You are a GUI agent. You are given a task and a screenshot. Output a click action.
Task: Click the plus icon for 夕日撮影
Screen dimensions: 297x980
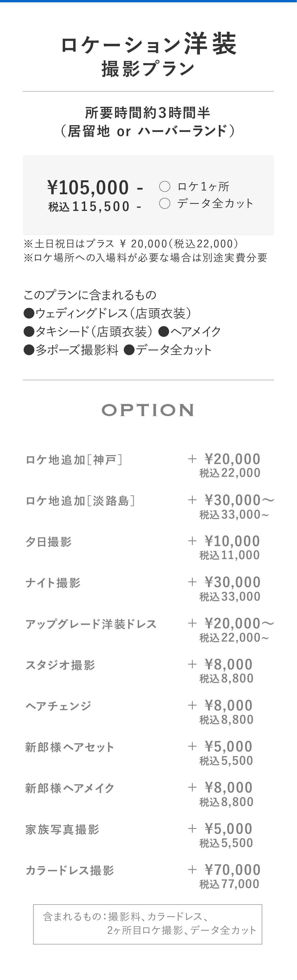(192, 541)
